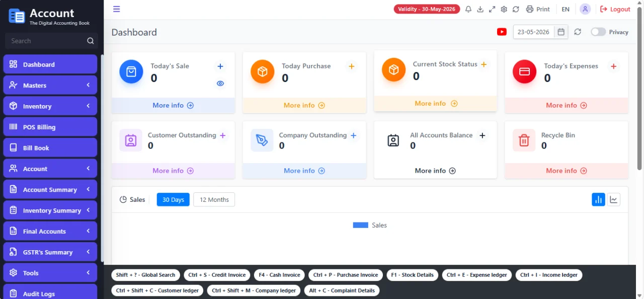This screenshot has height=299, width=644.
Task: Click Ctrl + P Purchase Invoice shortcut
Action: pyautogui.click(x=346, y=275)
